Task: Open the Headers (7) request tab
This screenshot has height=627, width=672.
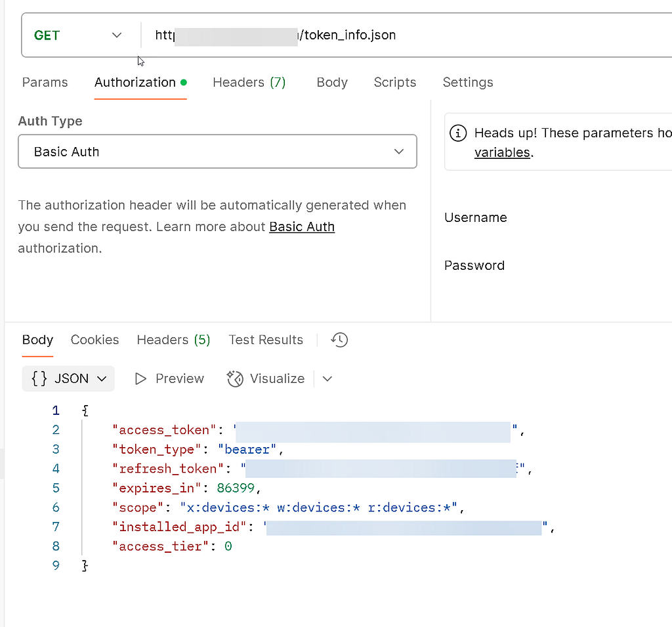Action: point(249,82)
